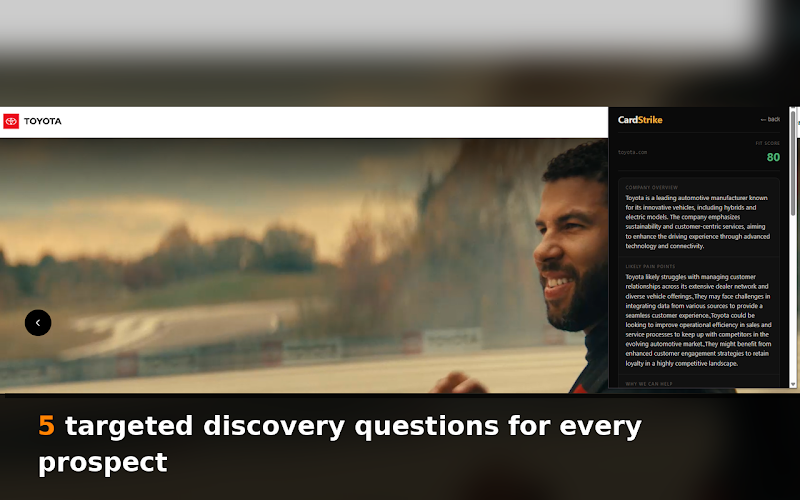Go to the previous slide using arrow

[x=38, y=322]
